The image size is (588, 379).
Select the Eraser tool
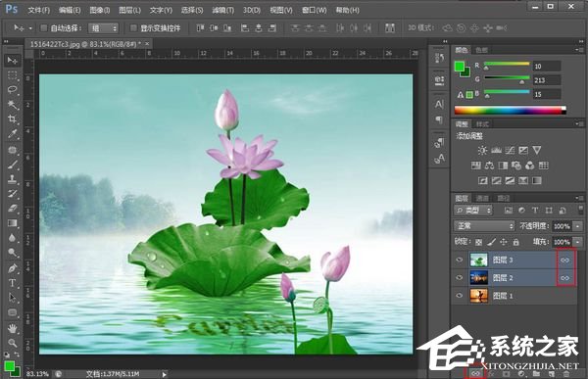(x=13, y=208)
